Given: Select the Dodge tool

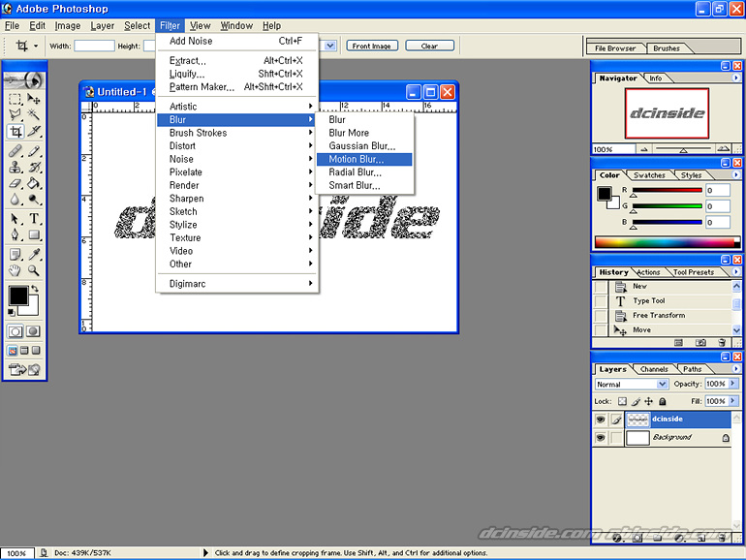Looking at the screenshot, I should click(x=33, y=199).
